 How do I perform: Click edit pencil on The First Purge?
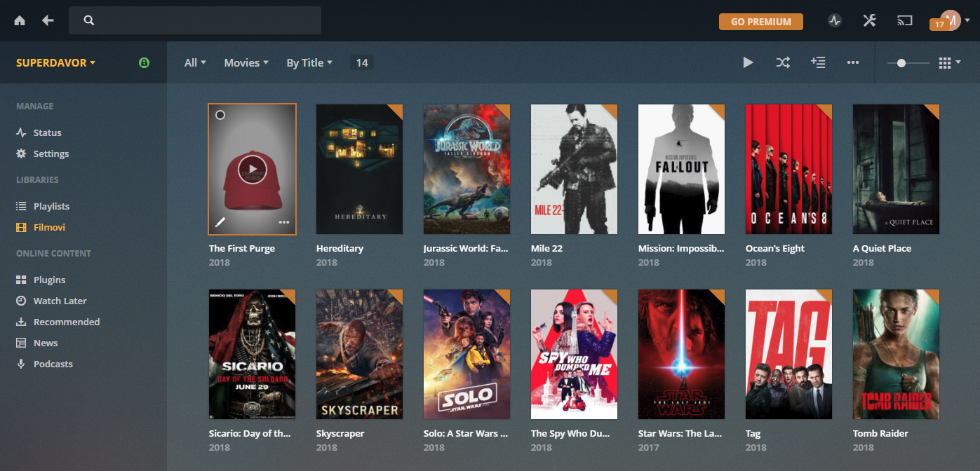[220, 222]
